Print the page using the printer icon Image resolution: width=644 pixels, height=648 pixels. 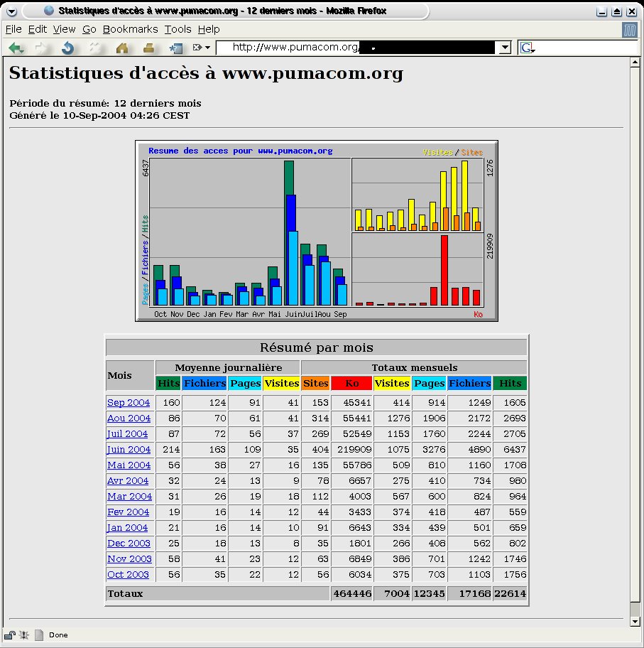(148, 48)
